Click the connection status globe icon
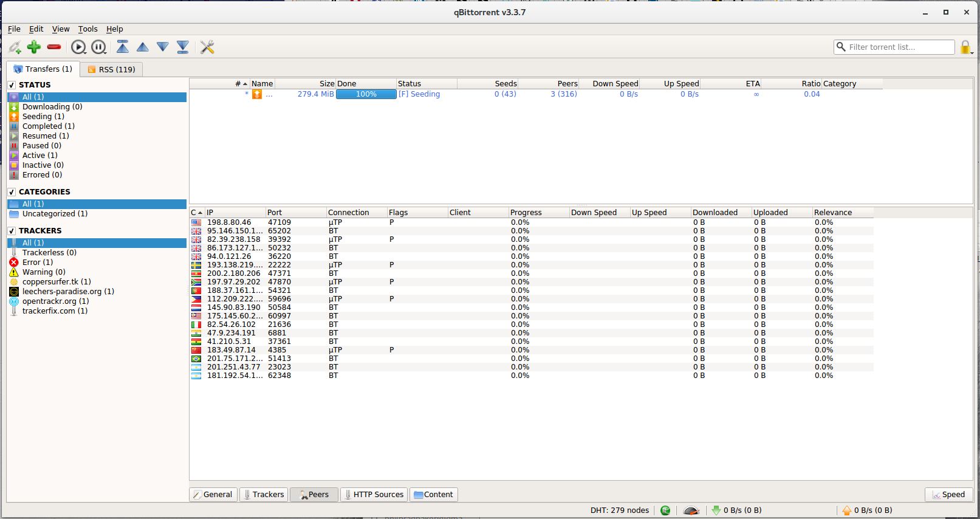This screenshot has height=519, width=980. click(x=665, y=510)
